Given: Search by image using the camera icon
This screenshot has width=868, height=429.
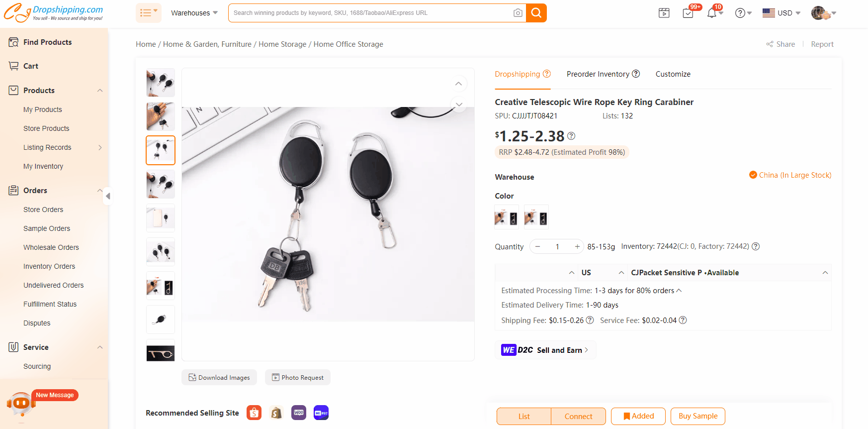Looking at the screenshot, I should 518,13.
